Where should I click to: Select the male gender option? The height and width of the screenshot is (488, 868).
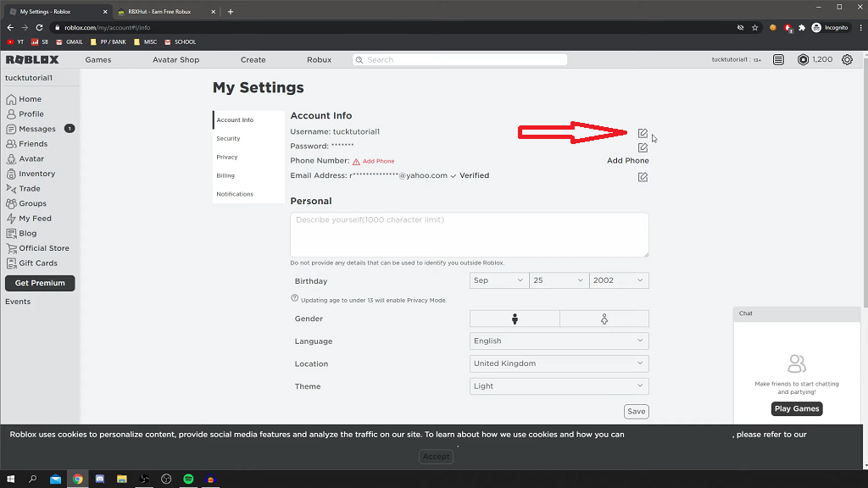pyautogui.click(x=515, y=319)
